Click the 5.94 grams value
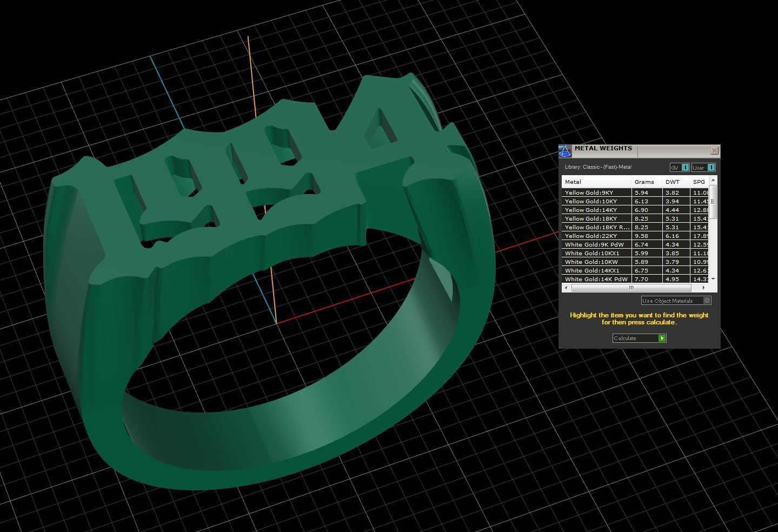The width and height of the screenshot is (778, 532). click(641, 192)
